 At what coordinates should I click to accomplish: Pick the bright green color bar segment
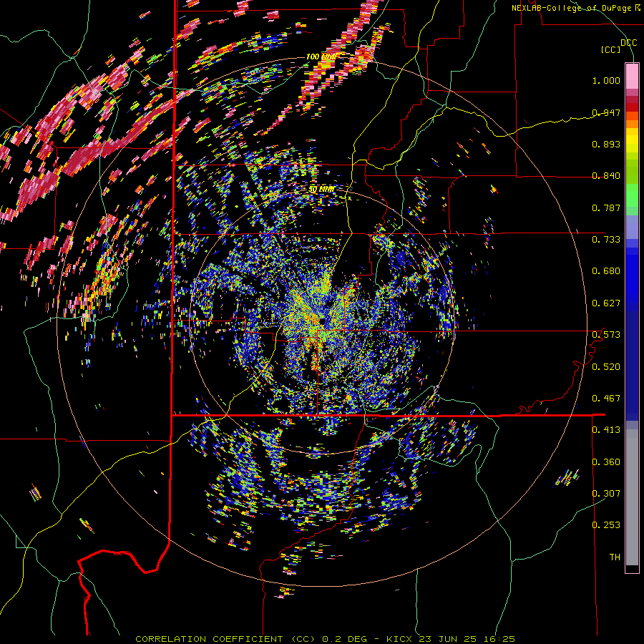[x=632, y=195]
